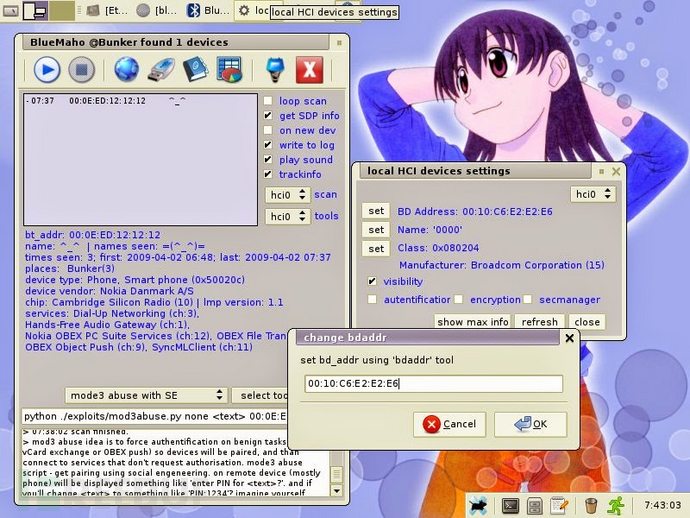Click the close button in HCI settings
This screenshot has height=518, width=690.
(x=587, y=322)
